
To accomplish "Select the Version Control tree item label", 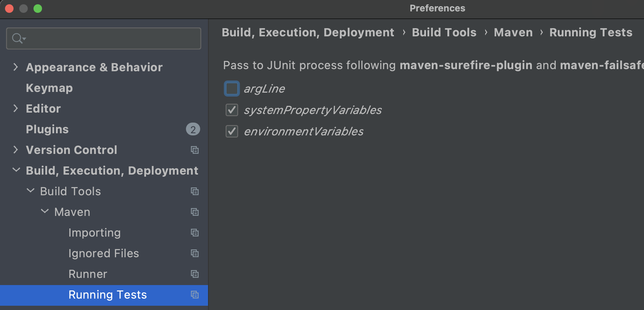I will (x=72, y=150).
